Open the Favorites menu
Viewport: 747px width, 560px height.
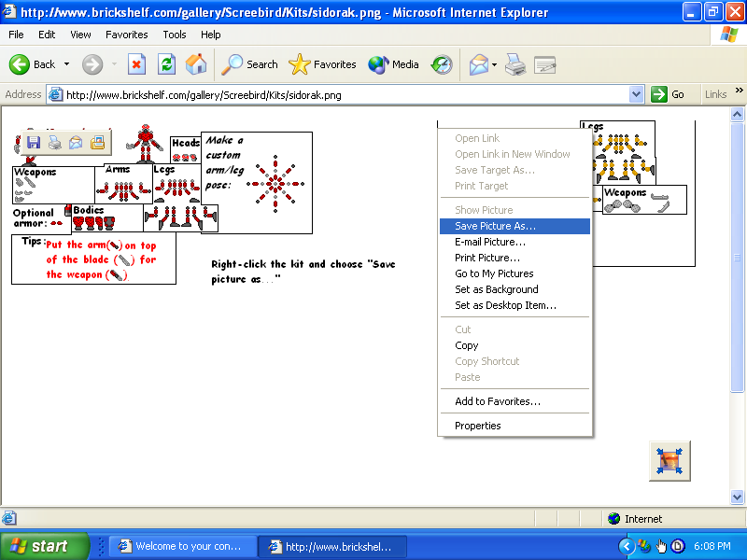[127, 35]
